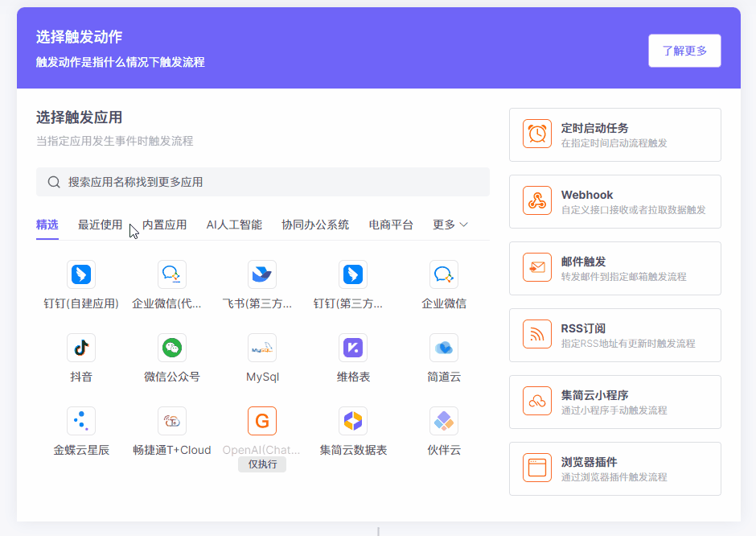The image size is (756, 536).
Task: Click the app name search field
Action: [x=263, y=182]
